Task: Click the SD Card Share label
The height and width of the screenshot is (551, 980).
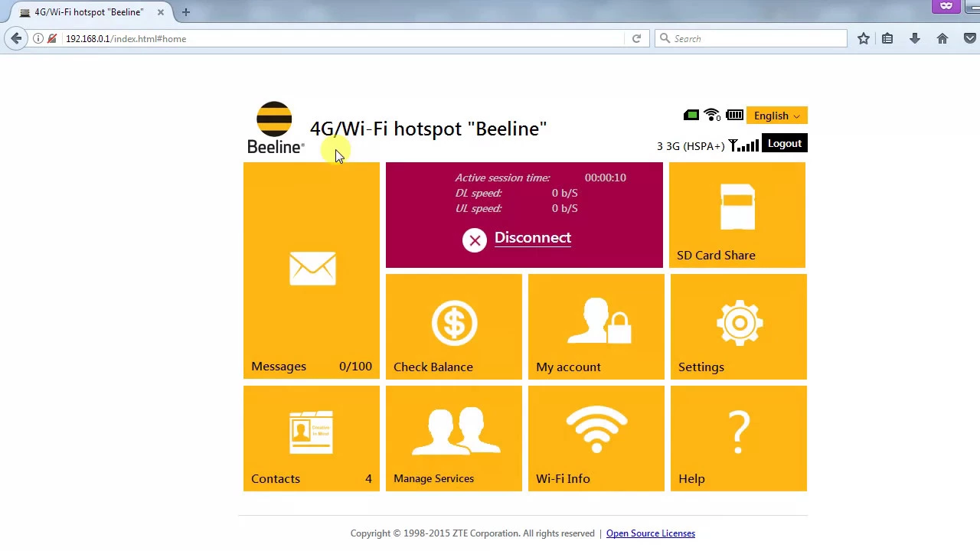Action: [x=716, y=255]
